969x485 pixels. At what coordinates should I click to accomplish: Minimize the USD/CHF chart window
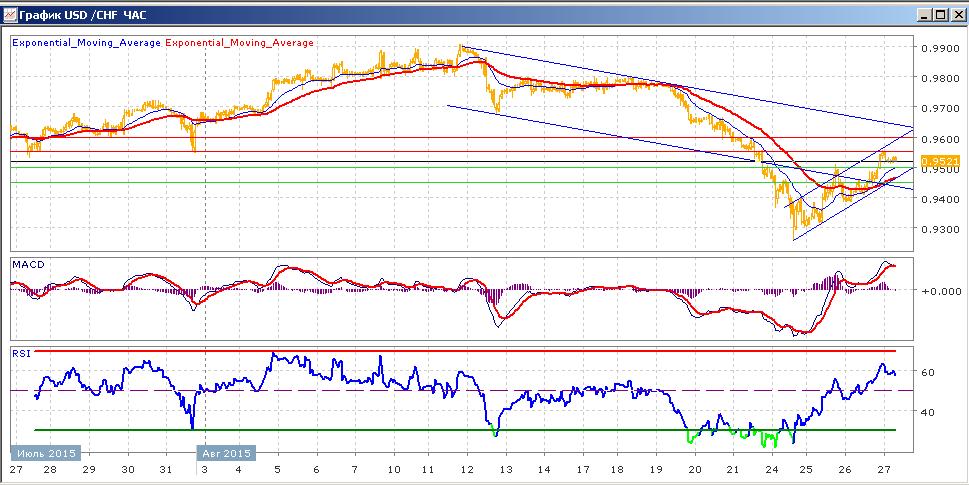coord(925,15)
